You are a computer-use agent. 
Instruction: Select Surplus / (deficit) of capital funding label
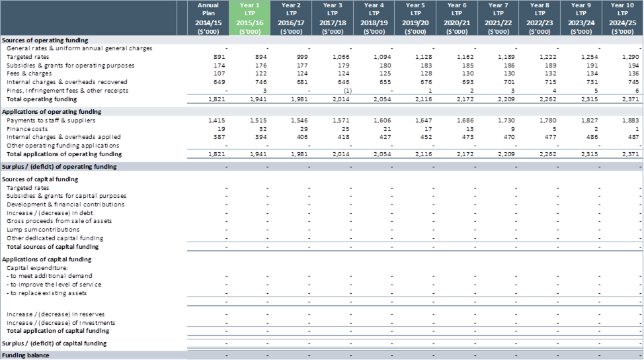pyautogui.click(x=54, y=343)
